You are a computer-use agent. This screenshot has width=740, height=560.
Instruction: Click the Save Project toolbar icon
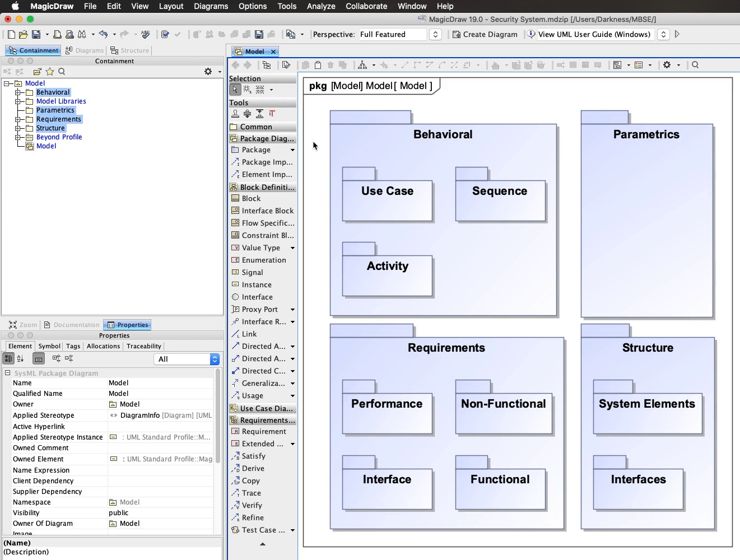(x=36, y=35)
